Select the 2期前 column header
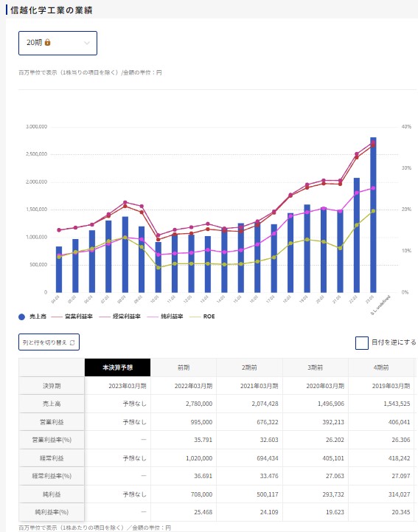Screen dimensions: 418x532 tap(249, 367)
